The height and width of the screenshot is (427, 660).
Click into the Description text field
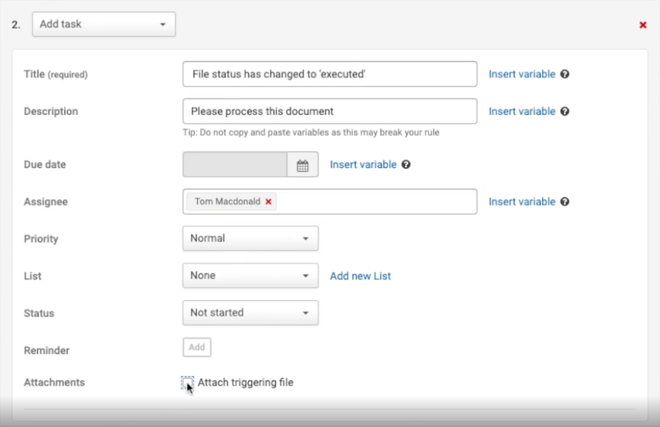click(x=330, y=111)
